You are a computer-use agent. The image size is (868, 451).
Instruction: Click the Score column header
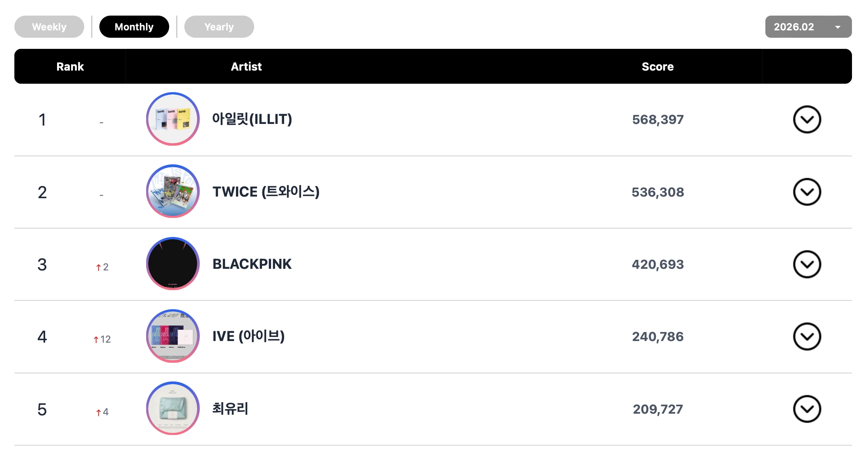pyautogui.click(x=657, y=66)
